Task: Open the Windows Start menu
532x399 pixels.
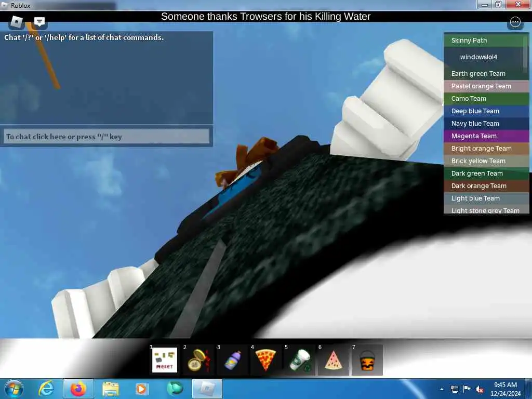Action: coord(14,389)
